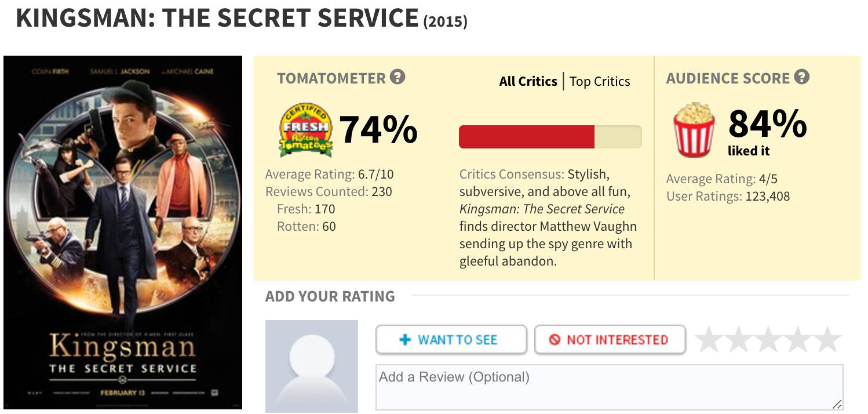
Task: Click the Reviews Counted 230 text
Action: [329, 191]
